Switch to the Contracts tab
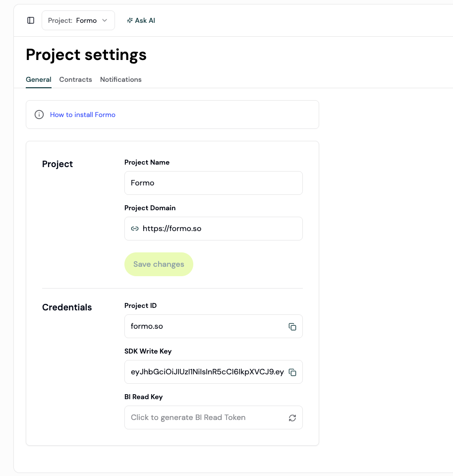This screenshot has height=476, width=453. click(x=75, y=79)
